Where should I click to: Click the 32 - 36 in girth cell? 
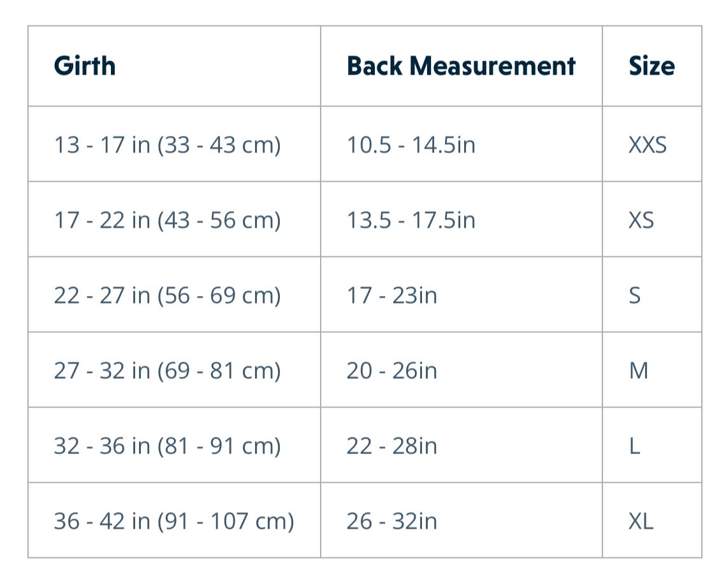point(167,446)
